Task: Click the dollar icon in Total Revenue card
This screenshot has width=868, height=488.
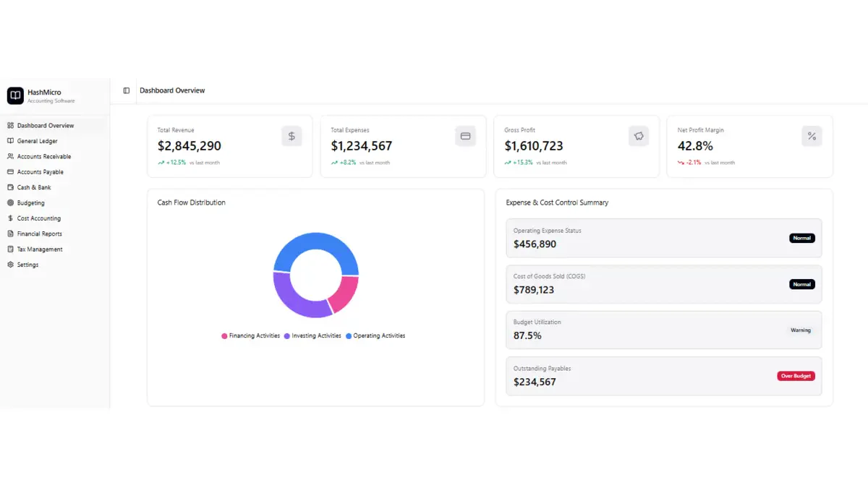Action: click(292, 136)
